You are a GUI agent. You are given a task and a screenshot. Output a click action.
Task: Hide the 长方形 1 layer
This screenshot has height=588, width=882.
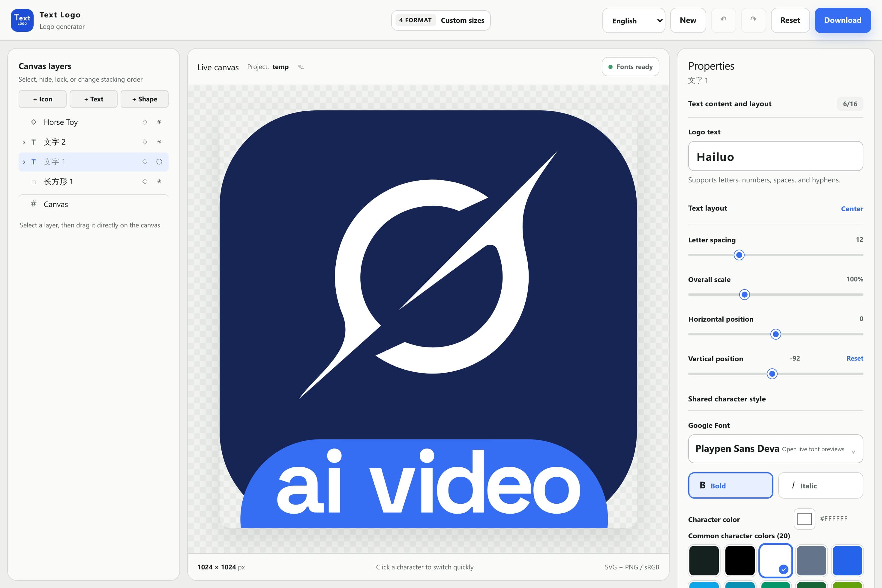pyautogui.click(x=159, y=181)
